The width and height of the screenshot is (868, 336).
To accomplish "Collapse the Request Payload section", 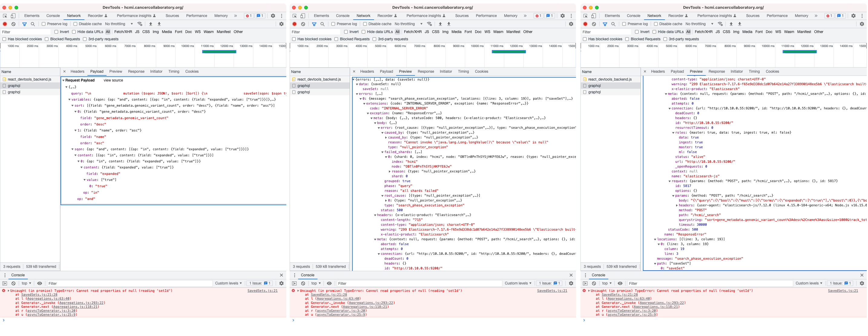I will pyautogui.click(x=63, y=80).
